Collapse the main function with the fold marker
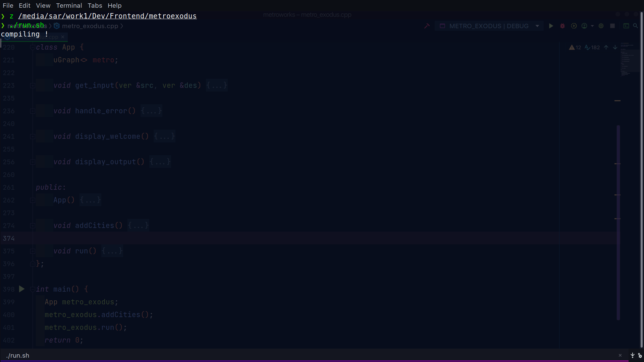 33,289
